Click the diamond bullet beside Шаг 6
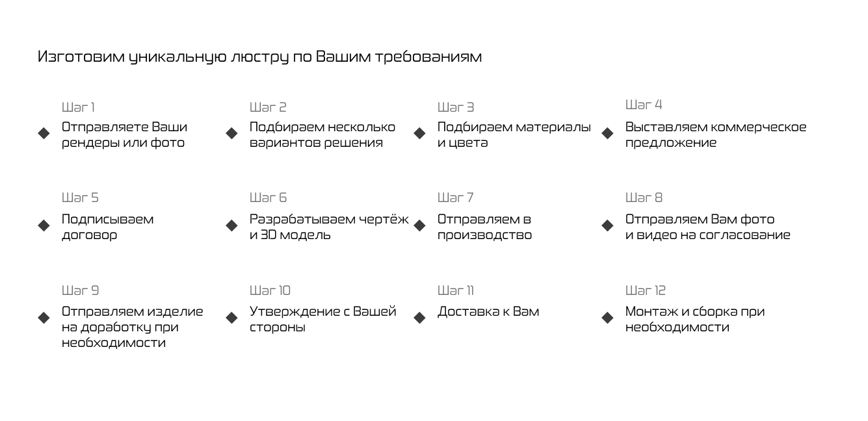Image resolution: width=868 pixels, height=421 pixels. click(231, 225)
